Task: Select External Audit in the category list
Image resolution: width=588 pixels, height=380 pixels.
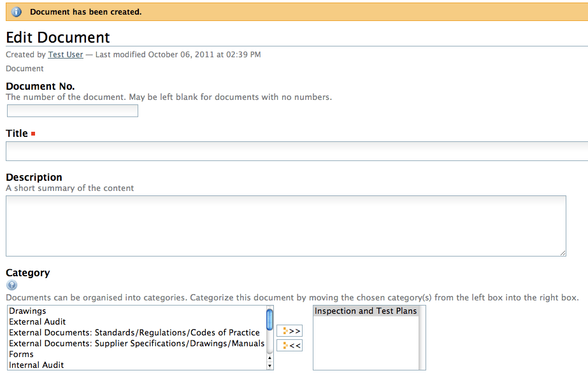Action: [137, 322]
